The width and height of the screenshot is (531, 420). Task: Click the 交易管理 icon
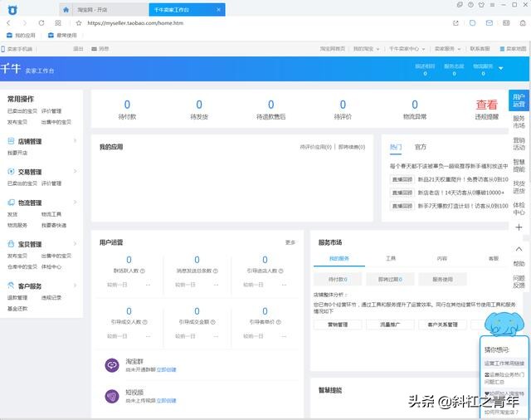click(x=11, y=171)
